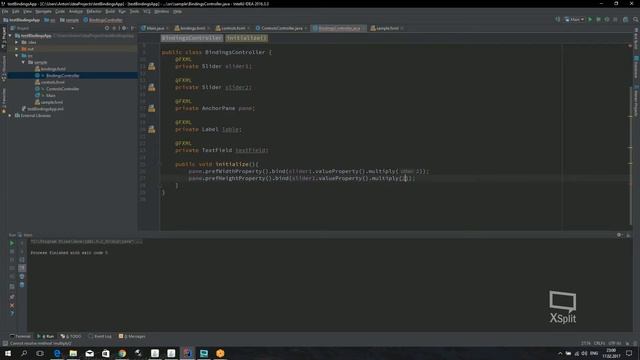Rerun program from Run panel green arrow
This screenshot has height=360, width=640.
[x=12, y=243]
